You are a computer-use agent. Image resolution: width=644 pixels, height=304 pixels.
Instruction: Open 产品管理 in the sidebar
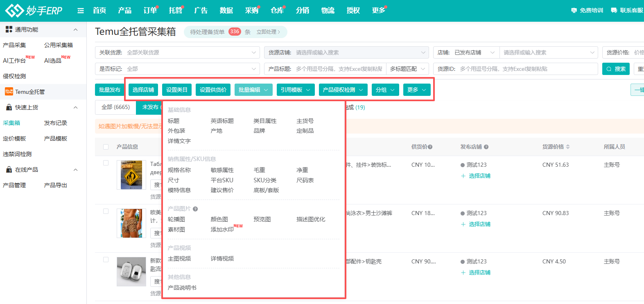pyautogui.click(x=14, y=185)
